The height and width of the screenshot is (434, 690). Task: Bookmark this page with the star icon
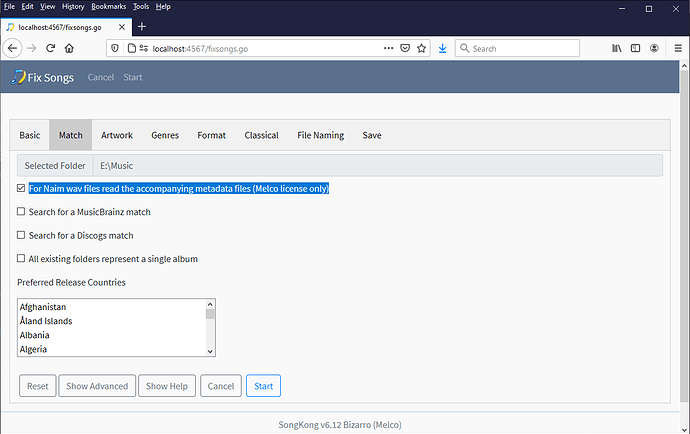[421, 48]
